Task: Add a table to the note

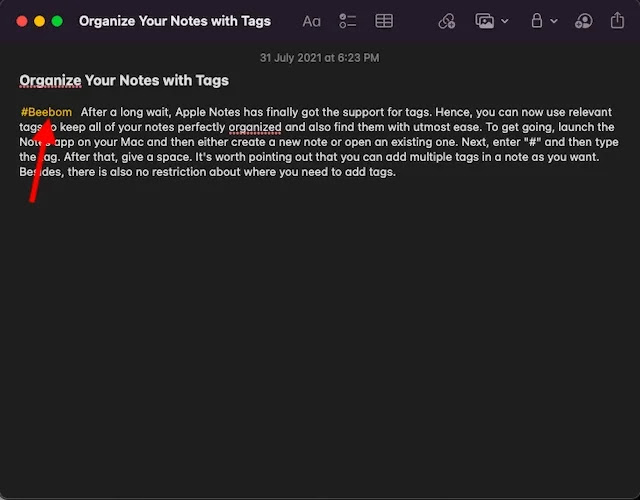Action: pyautogui.click(x=384, y=21)
